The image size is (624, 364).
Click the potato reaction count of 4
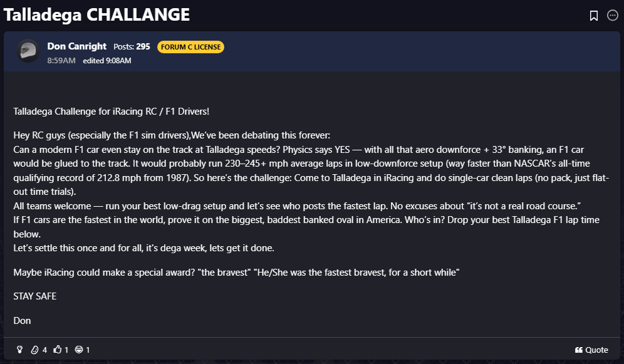click(44, 350)
